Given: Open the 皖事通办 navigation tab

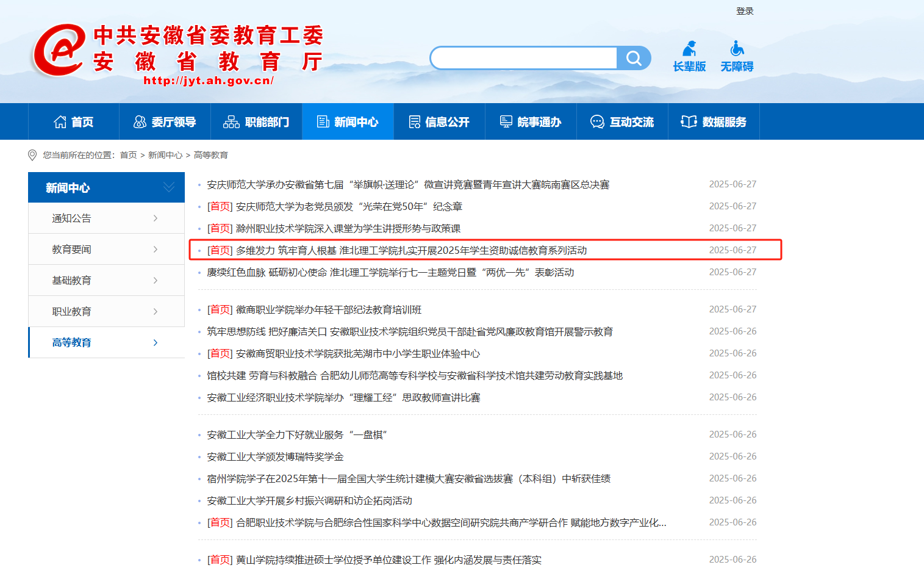Looking at the screenshot, I should [x=531, y=122].
